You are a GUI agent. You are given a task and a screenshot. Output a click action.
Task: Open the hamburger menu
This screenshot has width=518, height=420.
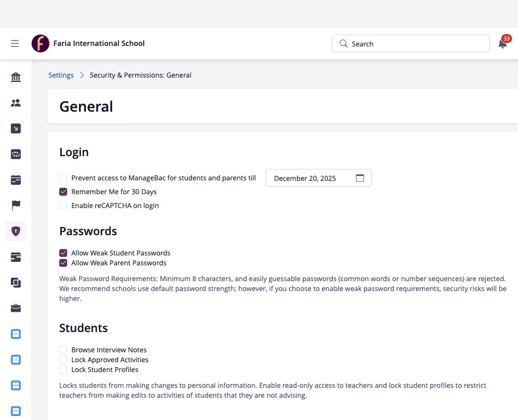14,43
